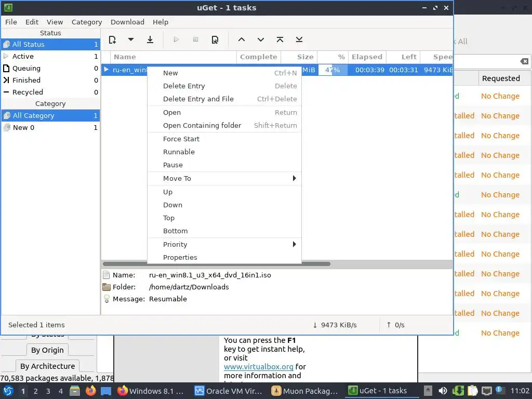Choose Open from context menu
532x399 pixels.
pos(224,112)
